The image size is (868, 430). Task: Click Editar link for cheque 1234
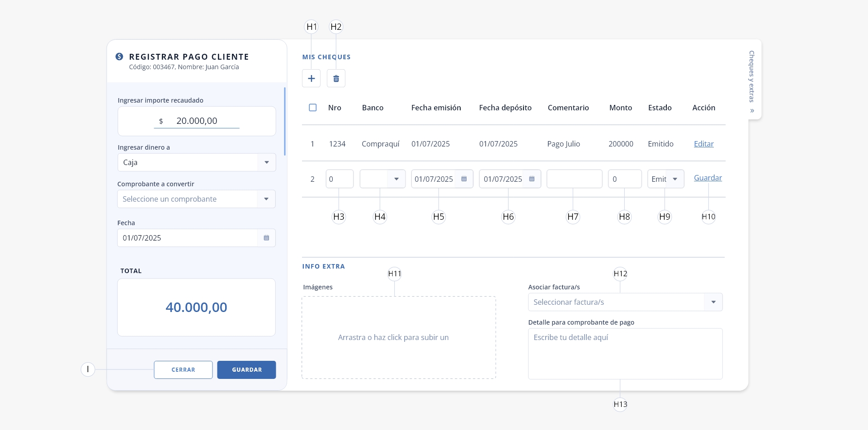point(703,144)
